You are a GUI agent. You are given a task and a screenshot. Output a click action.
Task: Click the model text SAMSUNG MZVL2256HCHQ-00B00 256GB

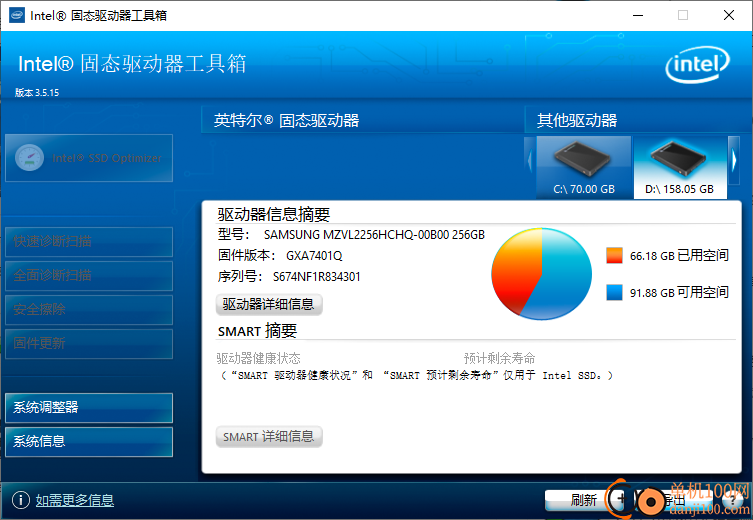click(x=374, y=235)
